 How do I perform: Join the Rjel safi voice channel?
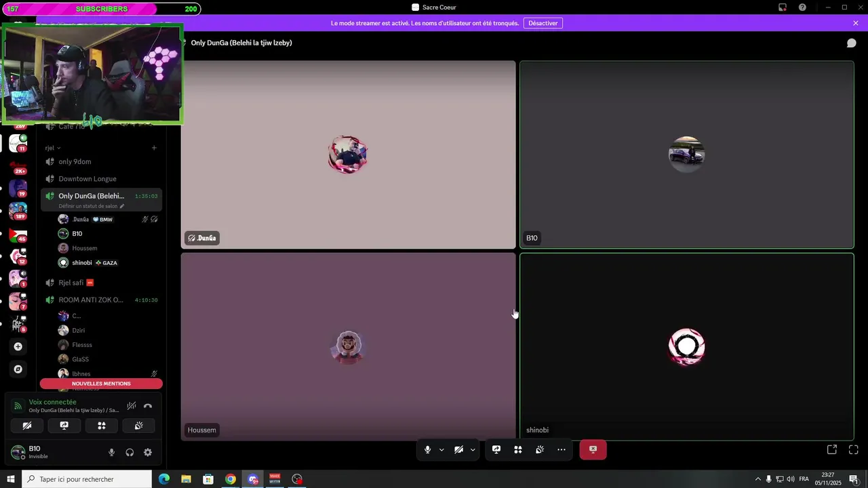coord(101,283)
